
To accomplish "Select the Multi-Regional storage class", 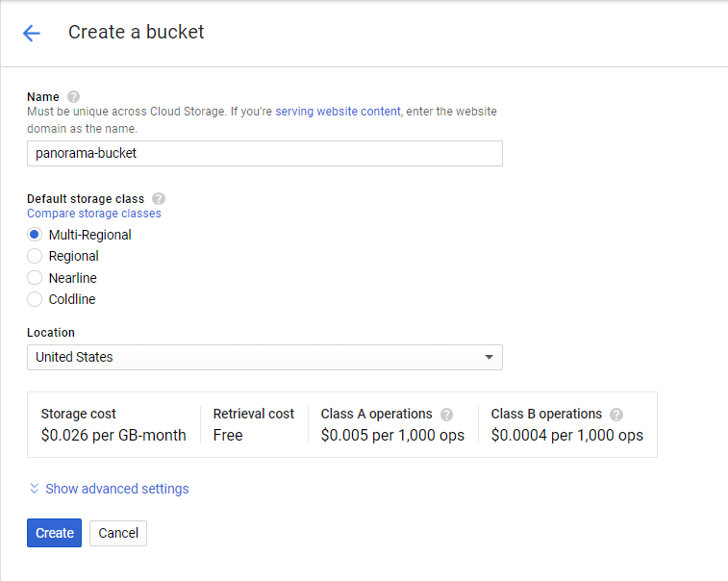I will tap(35, 235).
